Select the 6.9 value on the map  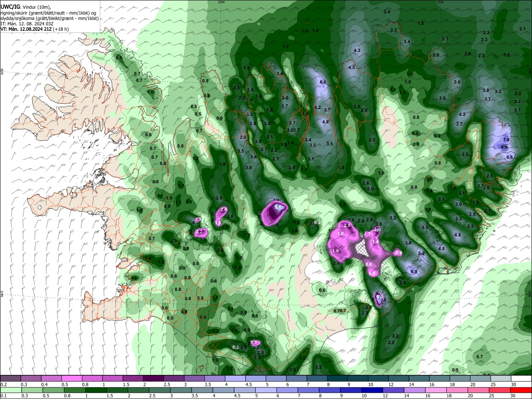point(414,271)
